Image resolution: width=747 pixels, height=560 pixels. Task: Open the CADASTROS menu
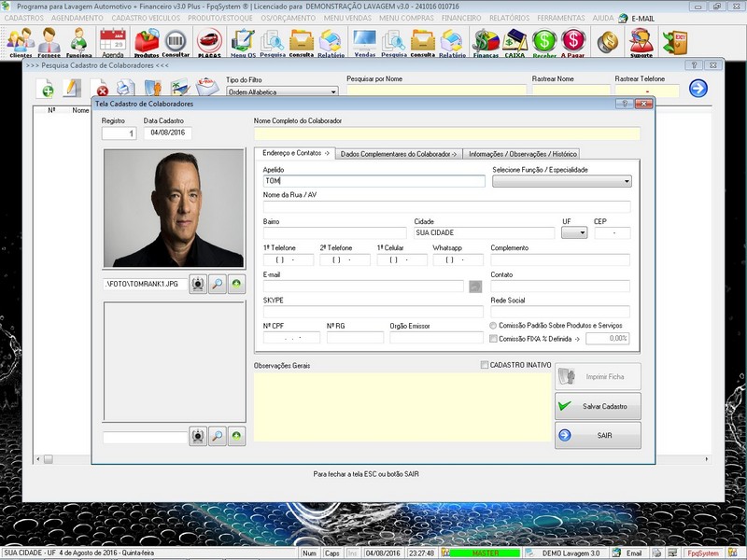[x=24, y=18]
